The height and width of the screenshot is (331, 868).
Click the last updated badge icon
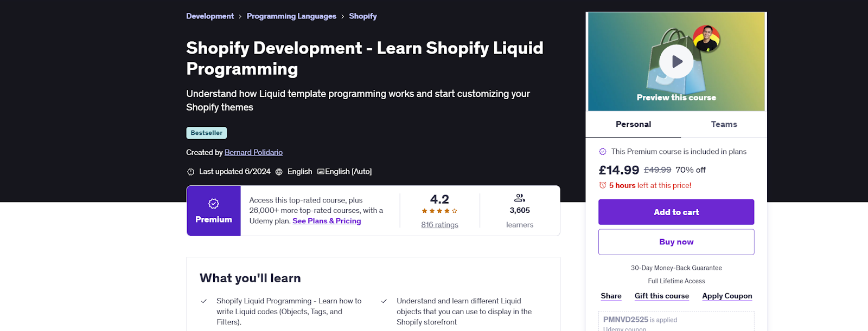pyautogui.click(x=190, y=172)
